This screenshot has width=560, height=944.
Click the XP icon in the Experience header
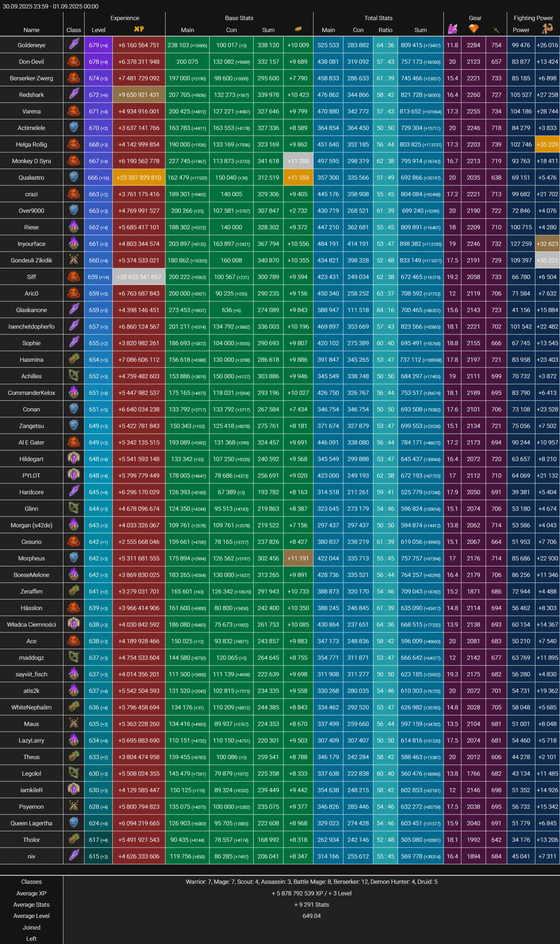pos(139,29)
